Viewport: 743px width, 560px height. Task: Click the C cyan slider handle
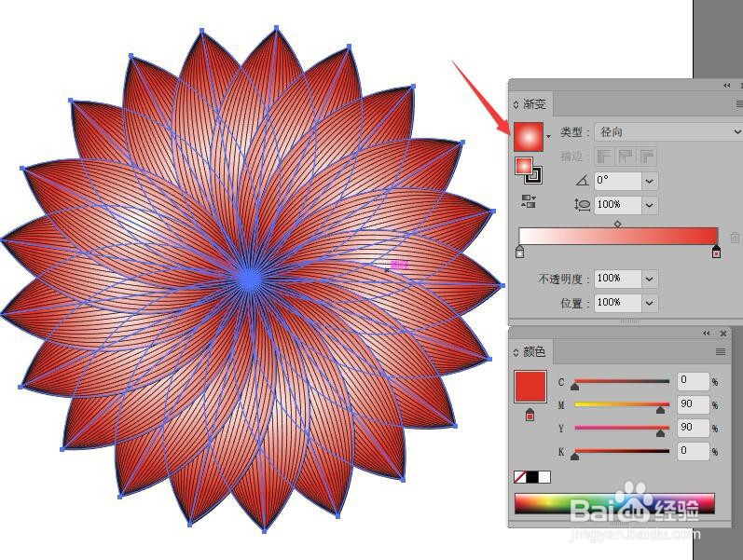coord(575,387)
